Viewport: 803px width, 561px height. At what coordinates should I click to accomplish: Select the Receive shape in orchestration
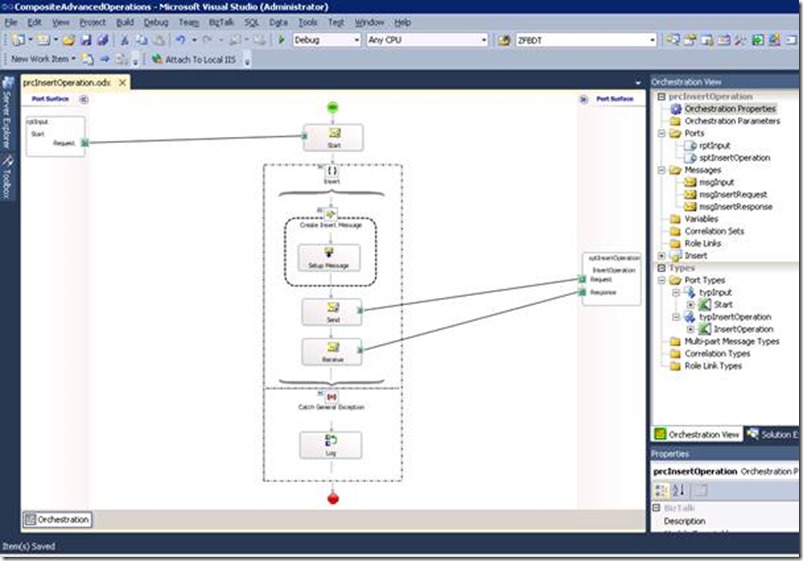pyautogui.click(x=332, y=352)
